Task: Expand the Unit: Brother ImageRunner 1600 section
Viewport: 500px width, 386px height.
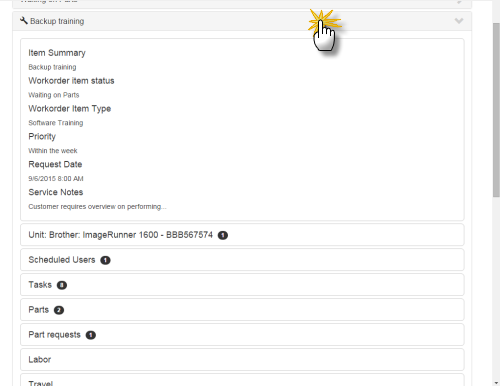Action: point(242,235)
